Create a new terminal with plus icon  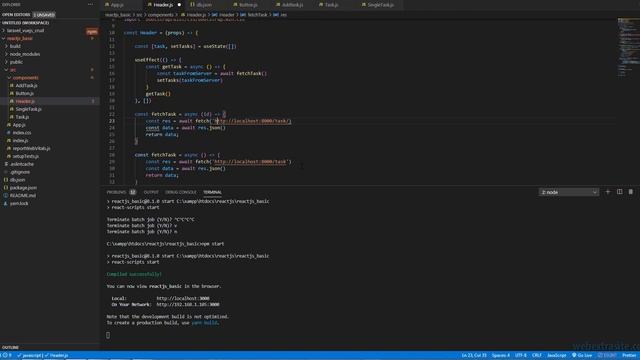607,192
